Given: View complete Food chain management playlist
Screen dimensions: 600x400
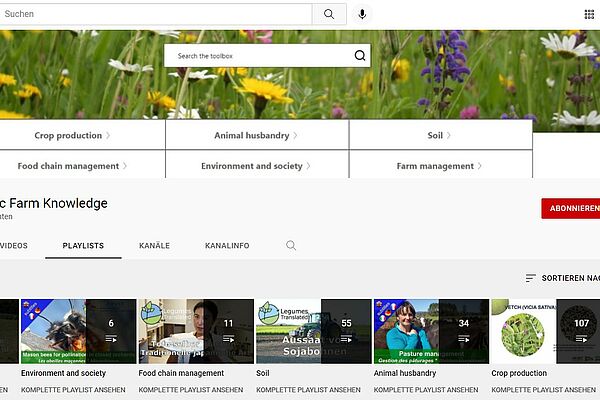Looking at the screenshot, I should point(191,390).
